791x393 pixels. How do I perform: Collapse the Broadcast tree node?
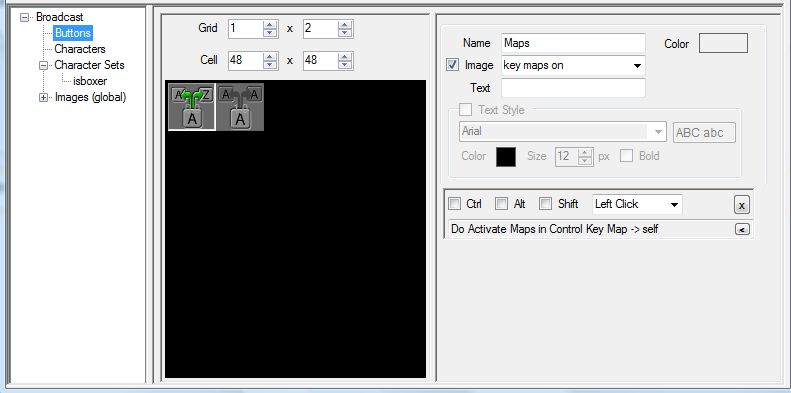pos(24,17)
